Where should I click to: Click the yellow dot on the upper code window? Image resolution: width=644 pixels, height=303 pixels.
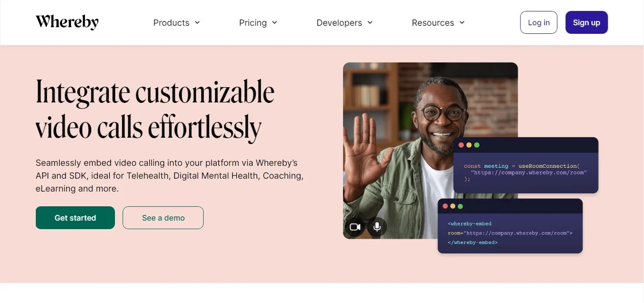[x=469, y=145]
